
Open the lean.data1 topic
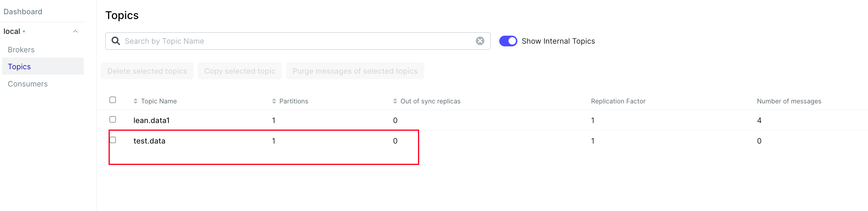pos(151,120)
